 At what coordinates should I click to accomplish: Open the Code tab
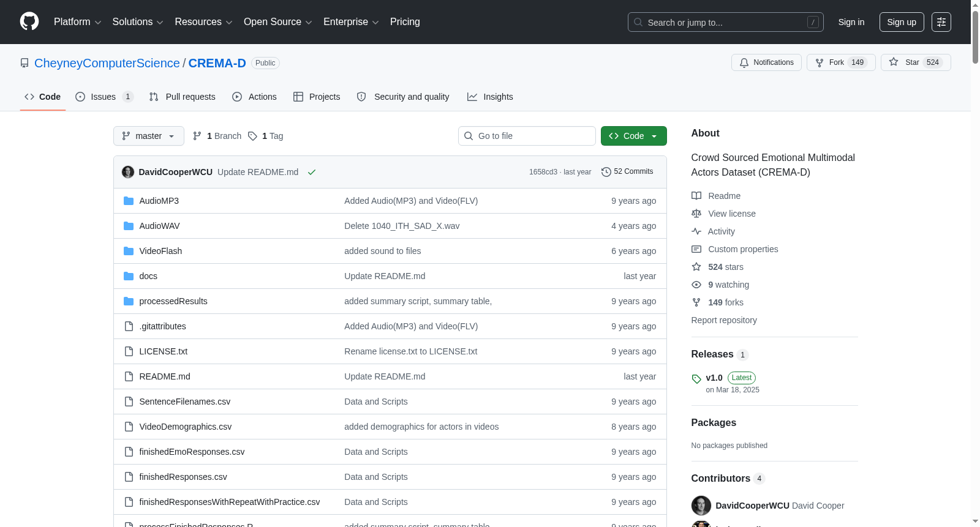point(43,97)
